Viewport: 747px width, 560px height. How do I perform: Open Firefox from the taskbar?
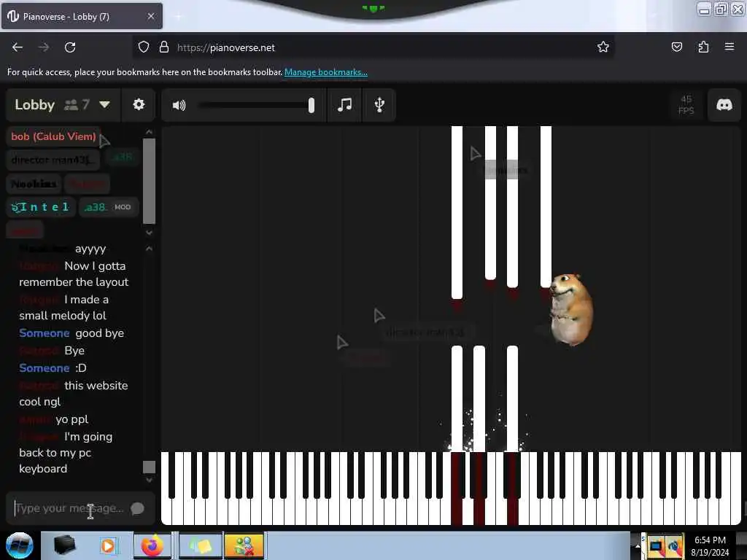pos(152,545)
